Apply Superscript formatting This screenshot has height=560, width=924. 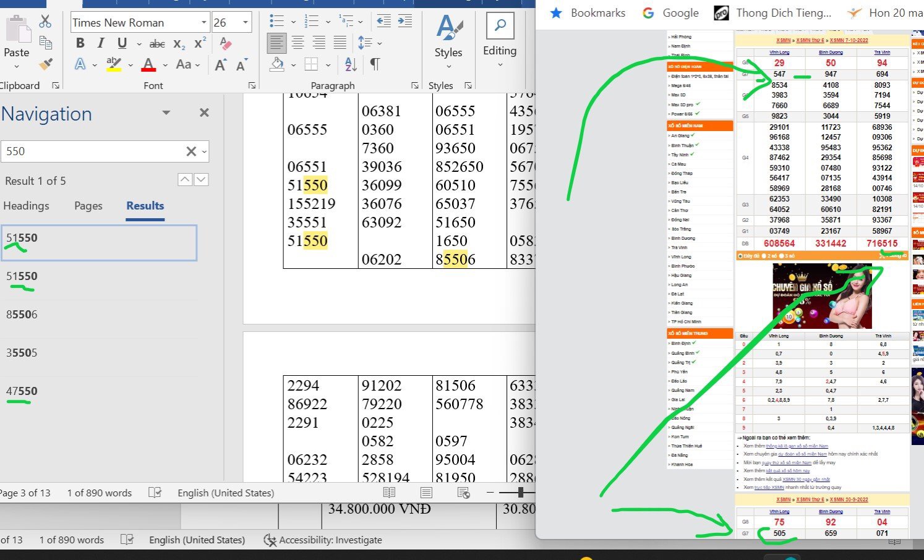coord(200,43)
